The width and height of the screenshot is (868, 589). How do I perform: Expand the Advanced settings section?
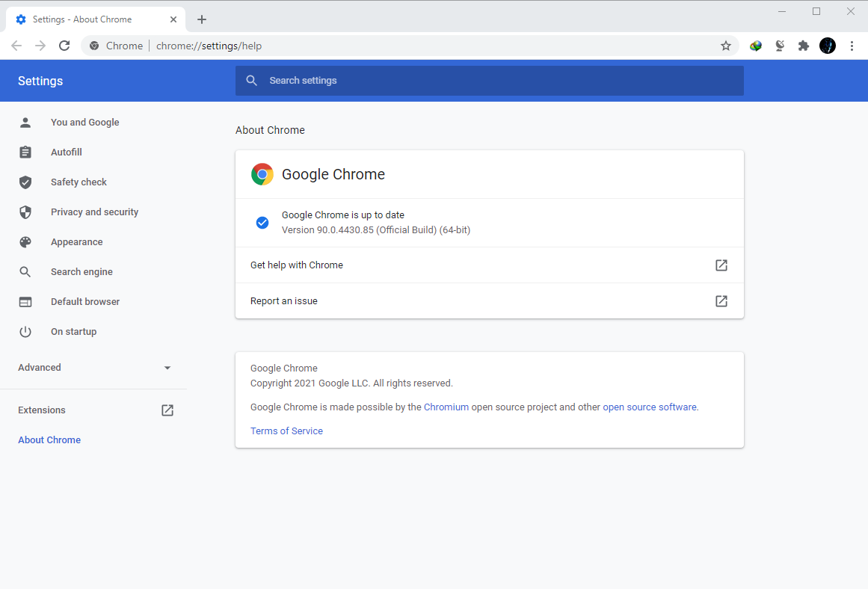coord(93,368)
